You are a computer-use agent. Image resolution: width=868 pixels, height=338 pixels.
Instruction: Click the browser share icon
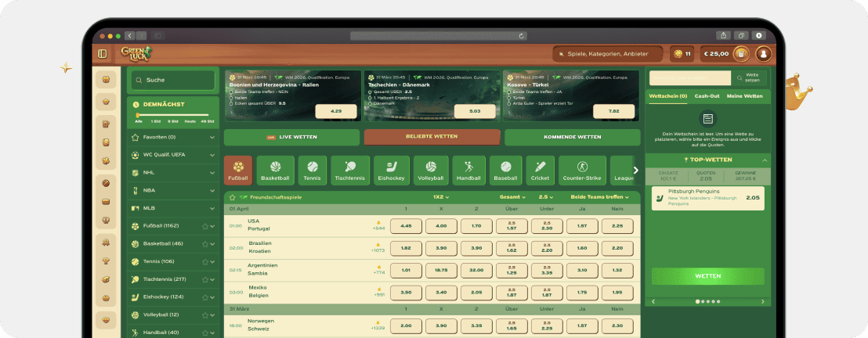point(723,35)
